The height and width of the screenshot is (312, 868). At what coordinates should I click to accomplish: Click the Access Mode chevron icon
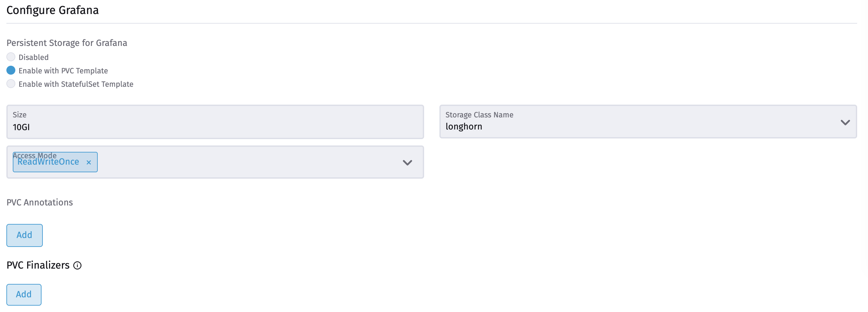[407, 163]
